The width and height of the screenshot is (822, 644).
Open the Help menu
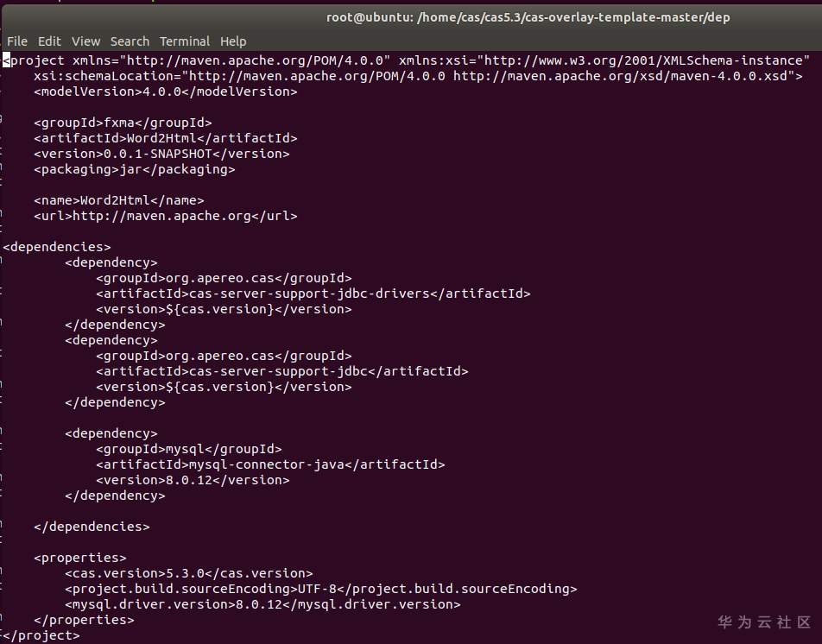point(233,41)
